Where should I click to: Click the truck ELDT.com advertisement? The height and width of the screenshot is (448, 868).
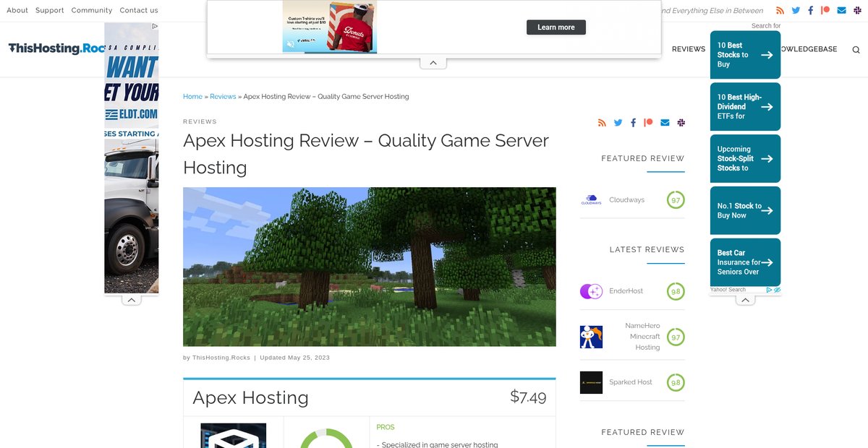pyautogui.click(x=132, y=158)
